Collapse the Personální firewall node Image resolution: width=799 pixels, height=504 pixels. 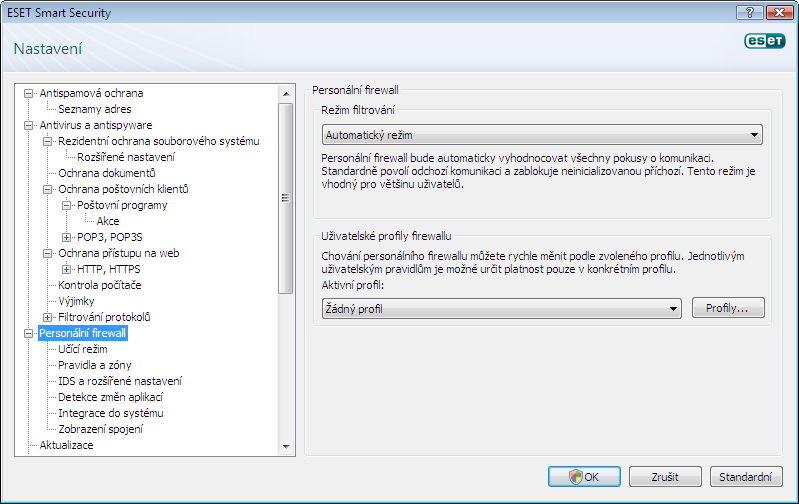(x=29, y=333)
